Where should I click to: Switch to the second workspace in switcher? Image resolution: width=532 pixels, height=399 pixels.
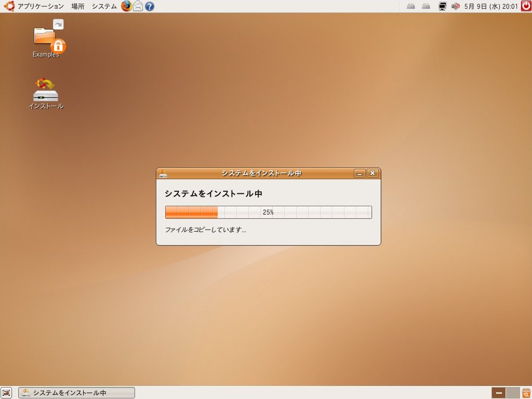tap(513, 393)
